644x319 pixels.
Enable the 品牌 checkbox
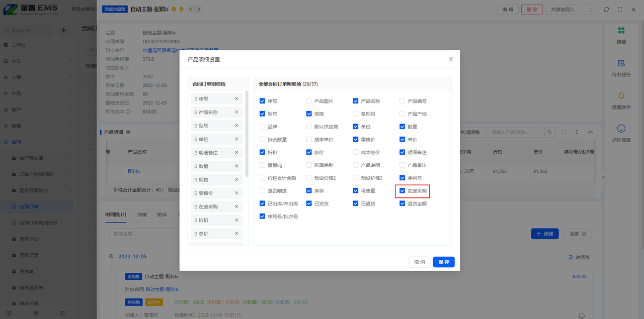(x=262, y=127)
